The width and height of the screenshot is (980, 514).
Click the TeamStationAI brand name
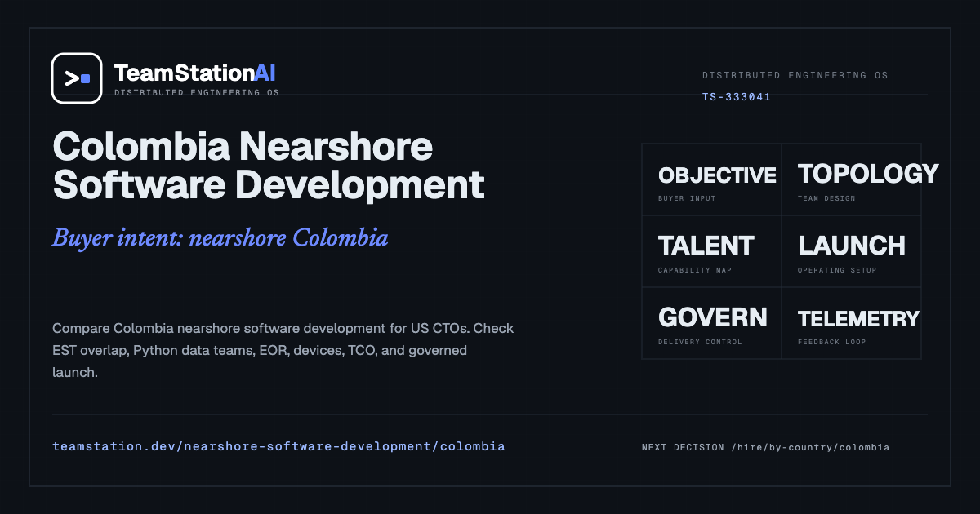195,73
